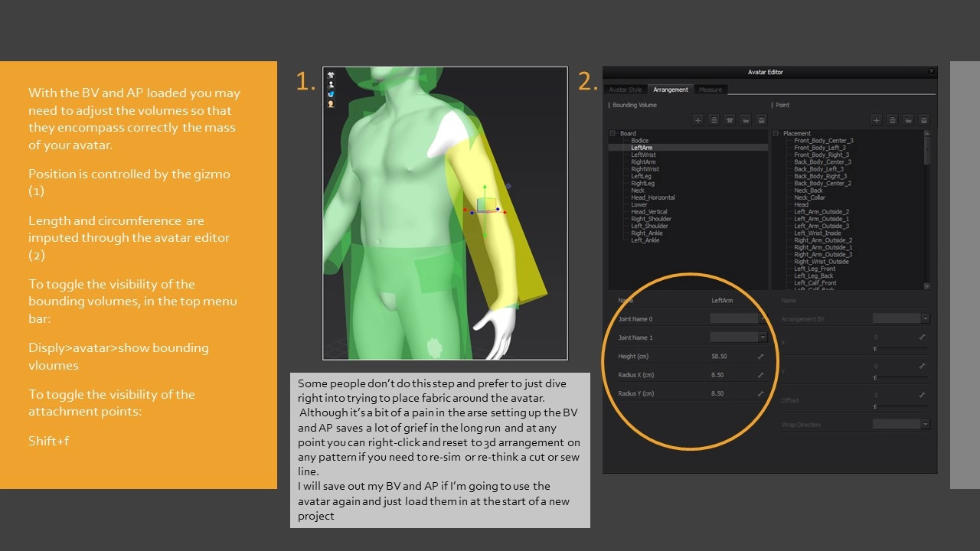
Task: Collapse the Board tree node
Action: (x=613, y=133)
